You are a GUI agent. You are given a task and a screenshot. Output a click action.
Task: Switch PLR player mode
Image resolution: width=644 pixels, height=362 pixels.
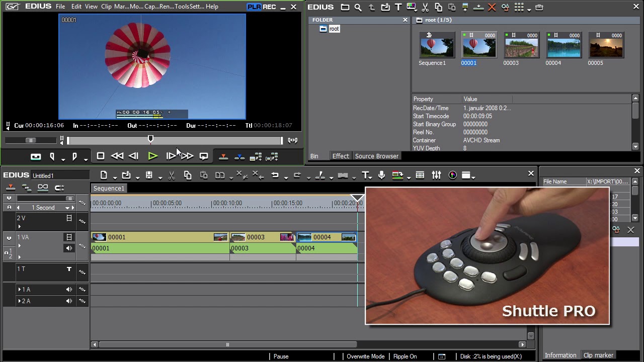point(254,7)
